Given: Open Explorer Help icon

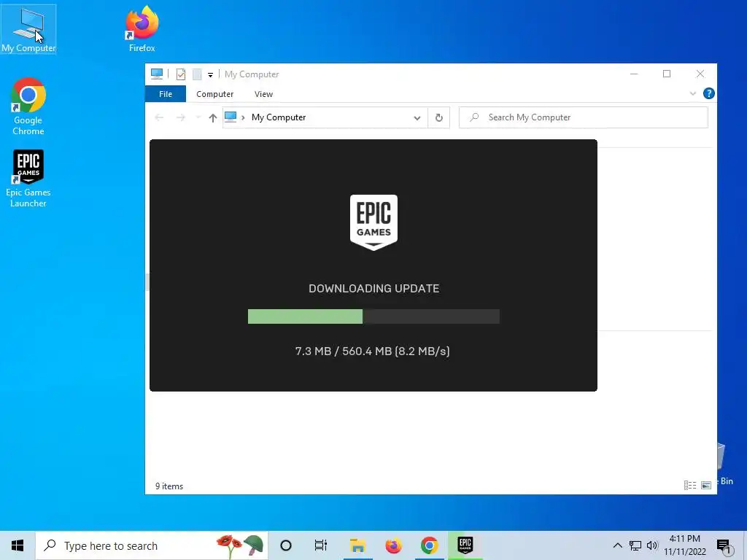Looking at the screenshot, I should click(x=709, y=93).
